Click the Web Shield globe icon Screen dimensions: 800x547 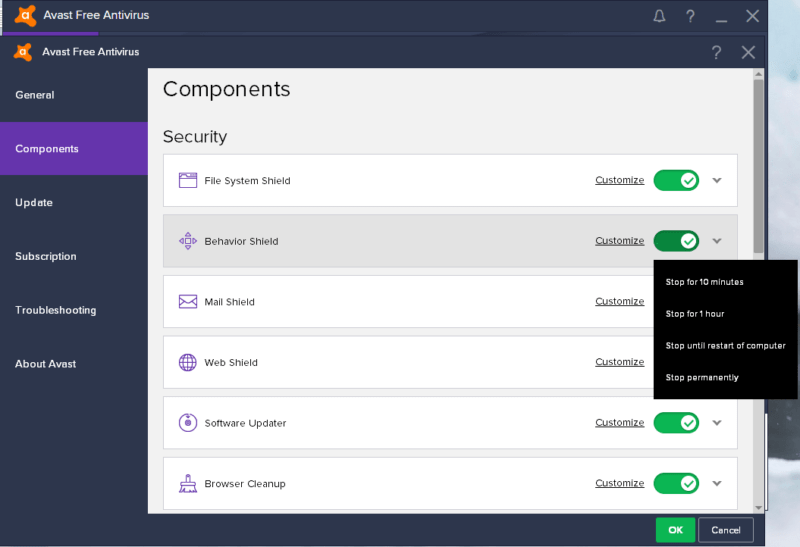click(188, 362)
